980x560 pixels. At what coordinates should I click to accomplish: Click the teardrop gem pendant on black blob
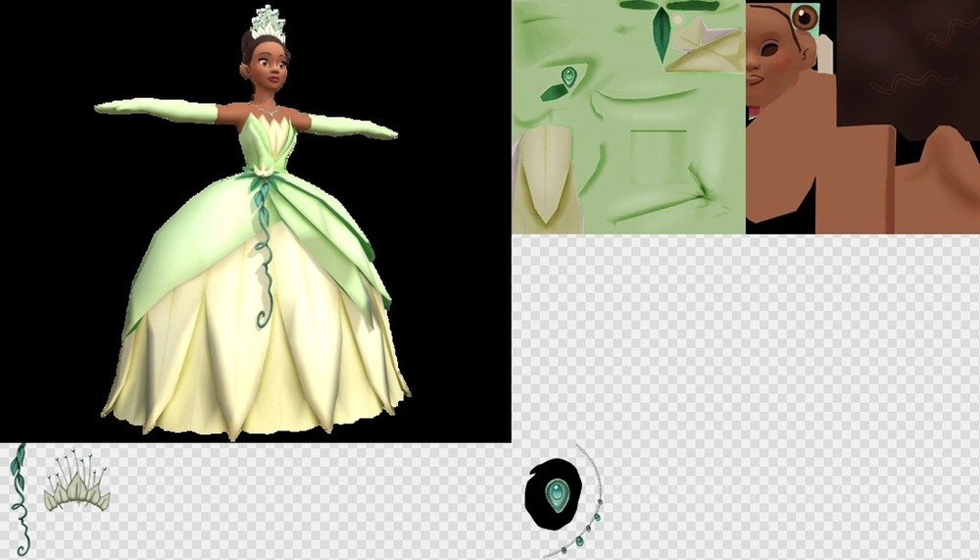(556, 491)
